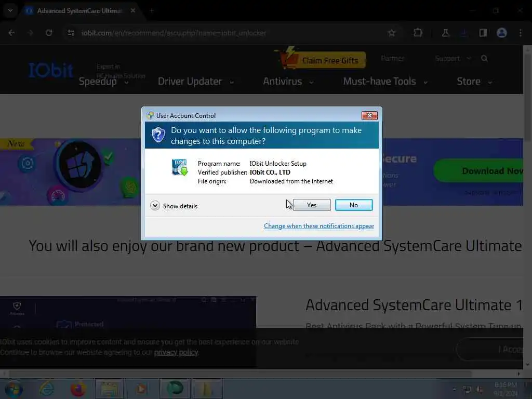Screen dimensions: 532x399
Task: Reload the IObit page
Action: pos(49,33)
